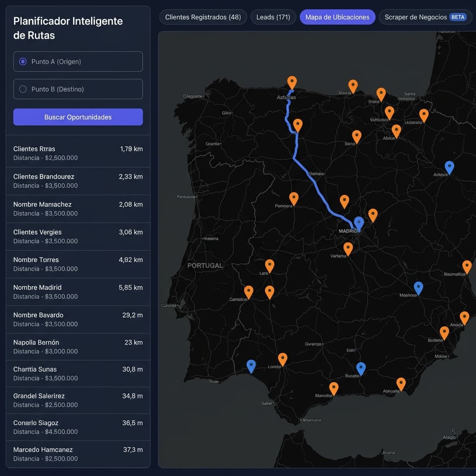Image resolution: width=476 pixels, height=476 pixels.
Task: Select the orange pin at Anoida
Action: (x=464, y=318)
